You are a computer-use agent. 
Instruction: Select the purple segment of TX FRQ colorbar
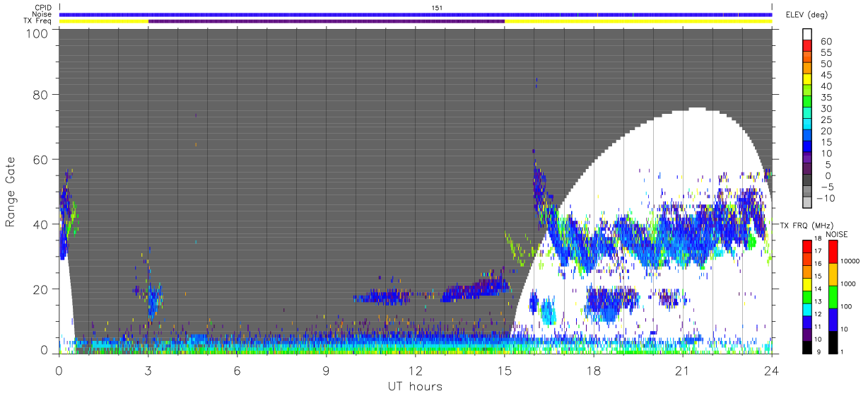(807, 334)
